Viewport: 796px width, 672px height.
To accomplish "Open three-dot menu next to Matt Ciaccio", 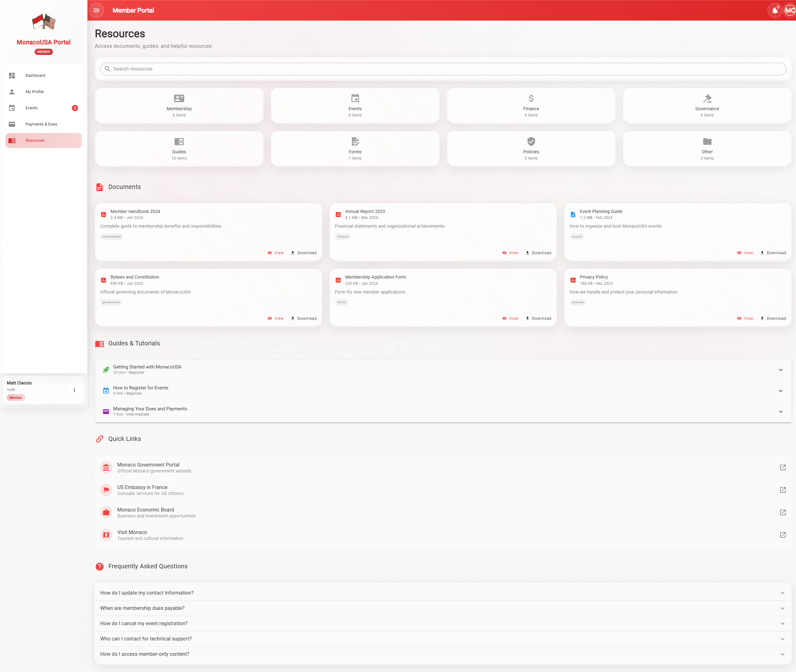I will point(74,390).
